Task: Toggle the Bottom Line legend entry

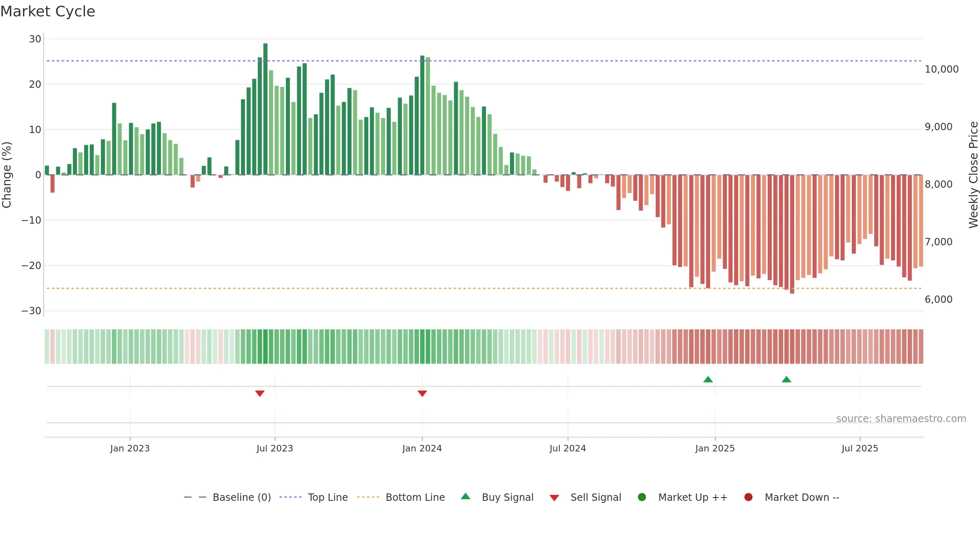Action: click(401, 497)
